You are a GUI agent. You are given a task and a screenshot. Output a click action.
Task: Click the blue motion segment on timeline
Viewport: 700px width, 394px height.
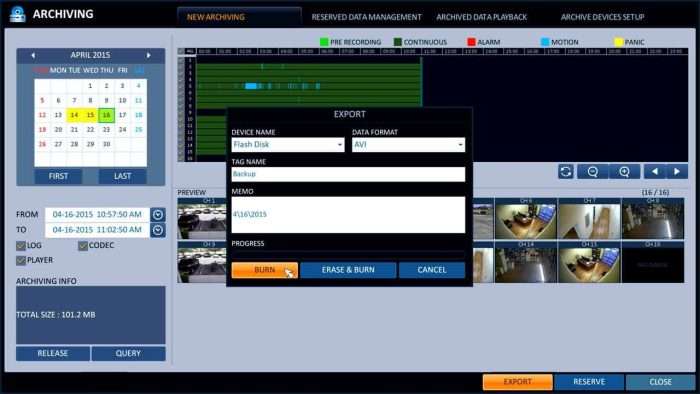[251, 86]
